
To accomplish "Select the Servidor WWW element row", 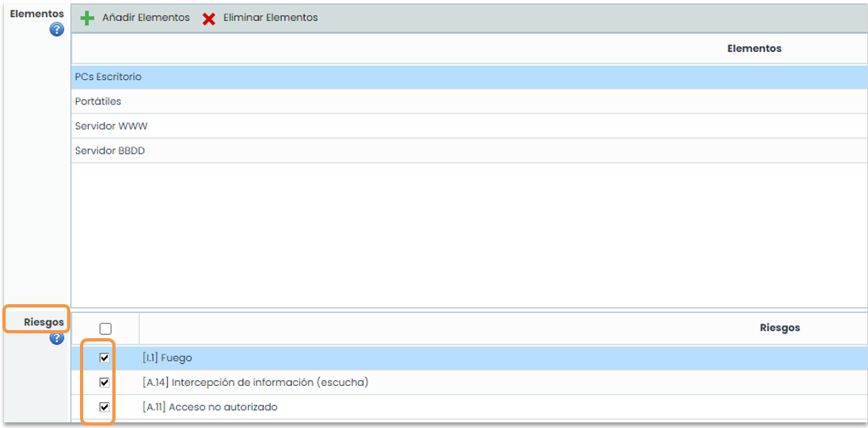I will (111, 126).
